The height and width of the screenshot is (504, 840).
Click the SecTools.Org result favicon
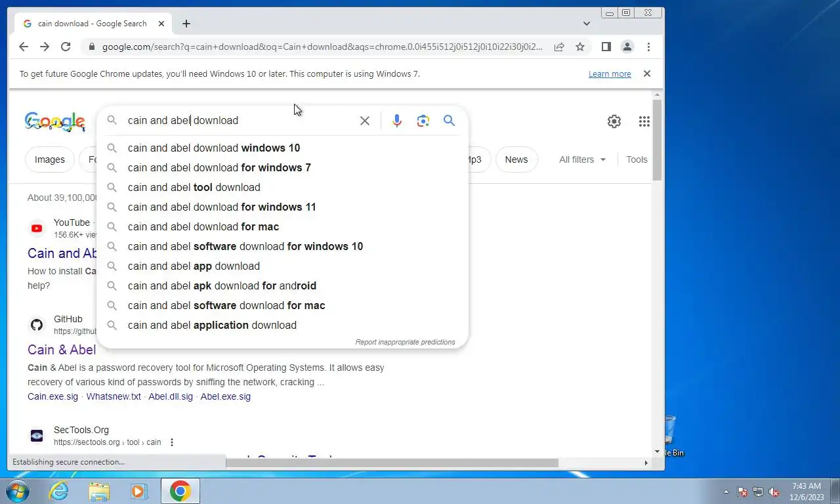[37, 436]
